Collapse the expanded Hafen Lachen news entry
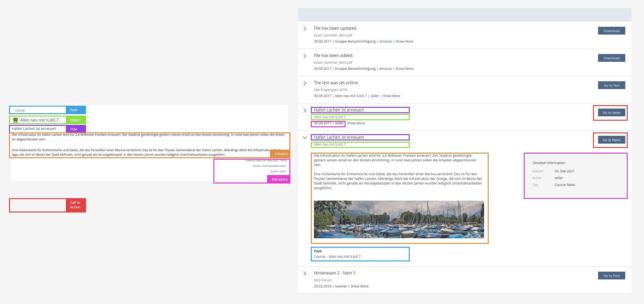644x304 pixels. [305, 138]
